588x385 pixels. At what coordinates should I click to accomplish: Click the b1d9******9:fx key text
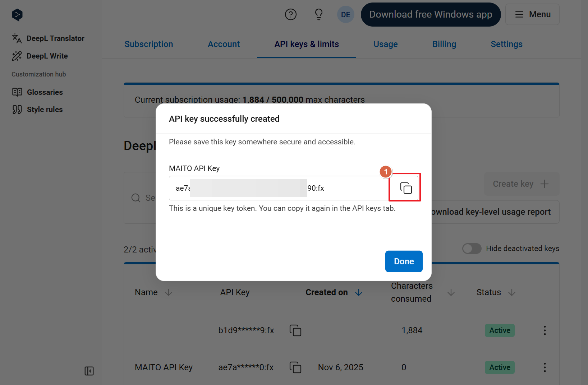point(246,330)
